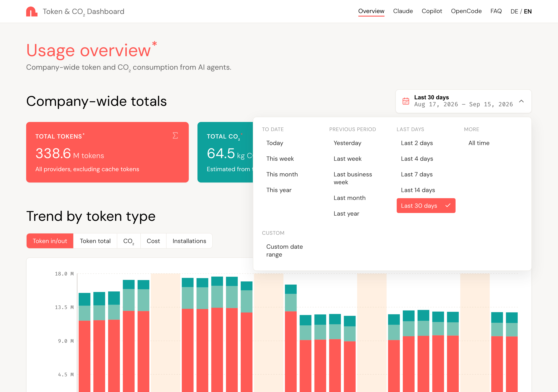
Task: Open the Last 30 days date range selector
Action: pos(463,101)
